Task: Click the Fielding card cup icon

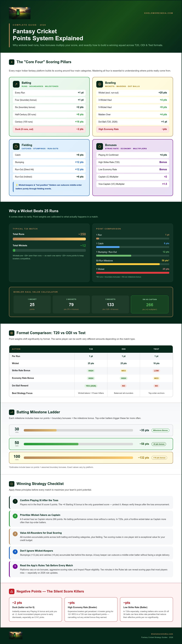Action: tap(16, 146)
